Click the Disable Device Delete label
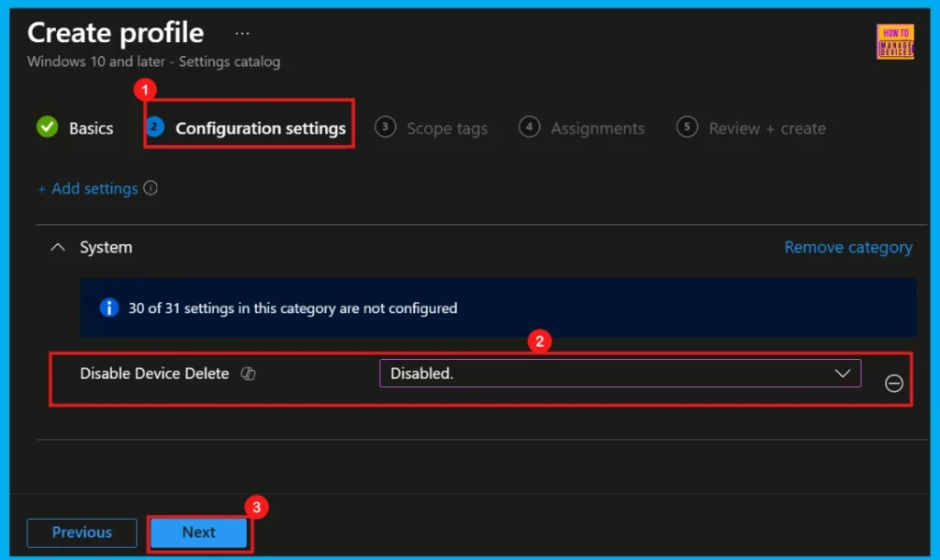This screenshot has width=940, height=560. pyautogui.click(x=154, y=374)
